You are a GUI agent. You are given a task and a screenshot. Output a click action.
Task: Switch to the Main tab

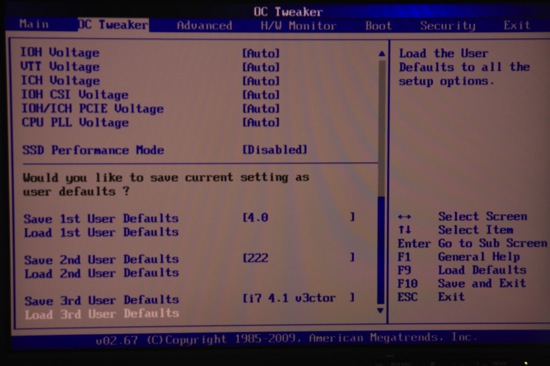pyautogui.click(x=34, y=24)
